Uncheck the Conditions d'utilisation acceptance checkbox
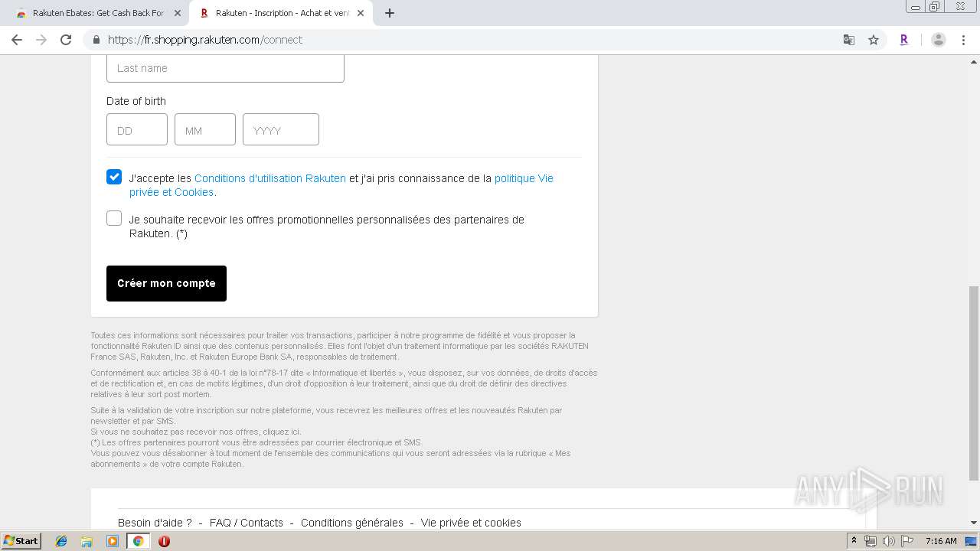 pos(114,177)
